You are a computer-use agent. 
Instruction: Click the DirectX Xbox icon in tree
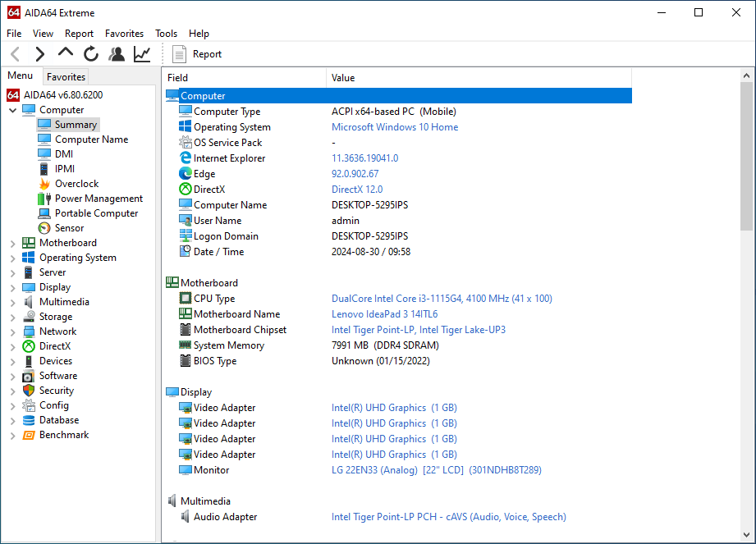[x=29, y=346]
